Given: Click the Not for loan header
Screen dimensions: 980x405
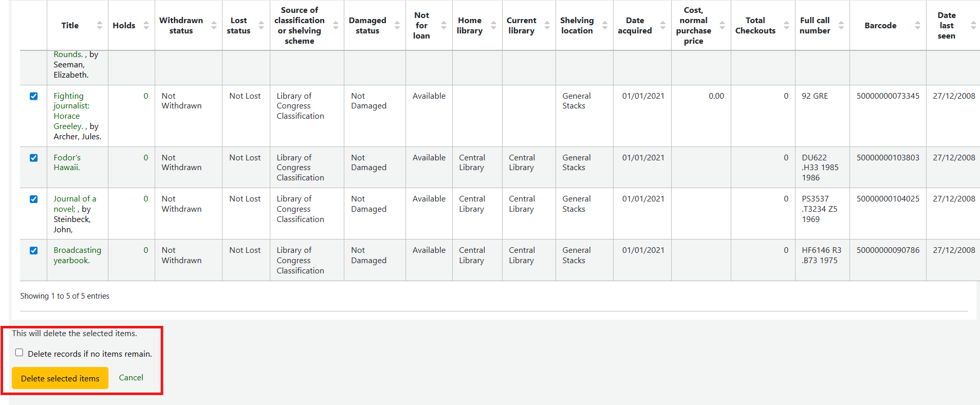Looking at the screenshot, I should click(421, 25).
